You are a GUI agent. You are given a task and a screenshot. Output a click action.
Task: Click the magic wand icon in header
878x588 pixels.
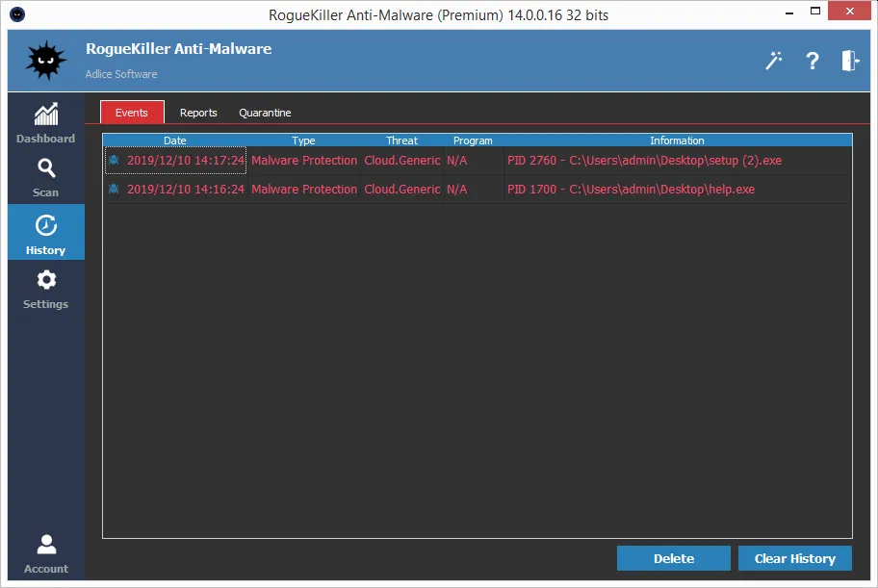coord(774,61)
